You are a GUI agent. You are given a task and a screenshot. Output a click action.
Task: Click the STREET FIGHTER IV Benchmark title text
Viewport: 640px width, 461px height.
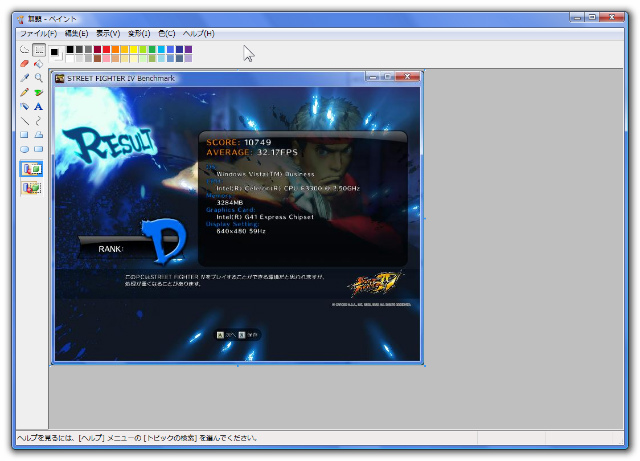[121, 78]
